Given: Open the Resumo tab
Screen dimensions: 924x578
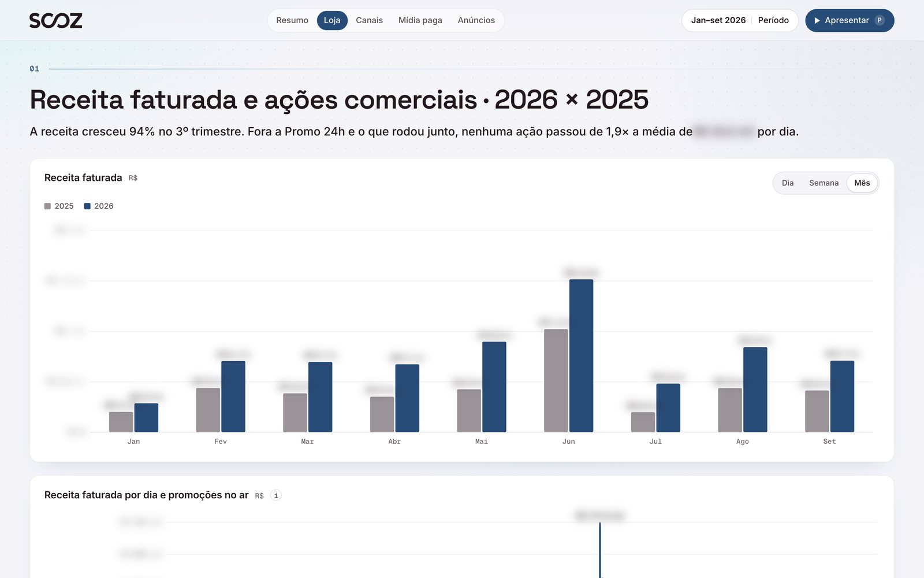Looking at the screenshot, I should point(292,20).
